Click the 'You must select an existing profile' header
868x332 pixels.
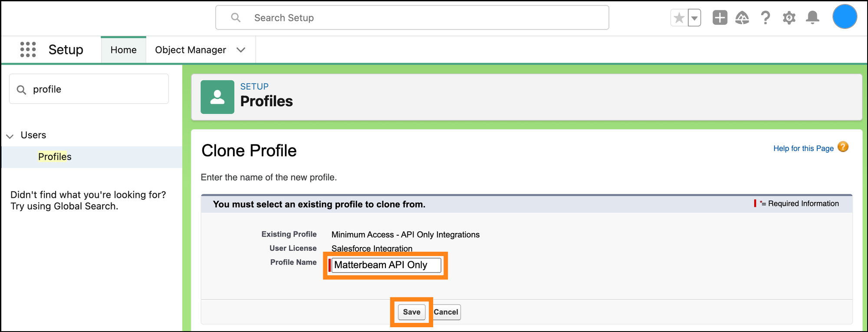[x=319, y=204]
